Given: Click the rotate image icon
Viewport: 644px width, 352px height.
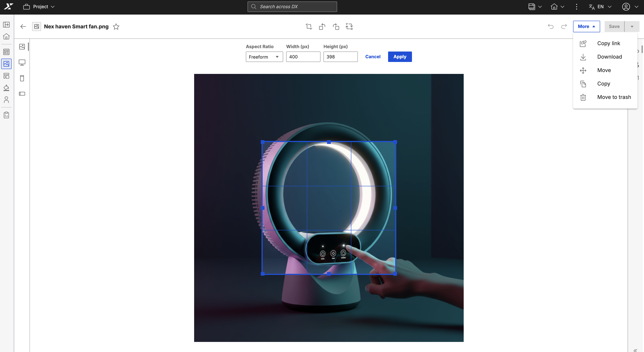Looking at the screenshot, I should point(322,27).
